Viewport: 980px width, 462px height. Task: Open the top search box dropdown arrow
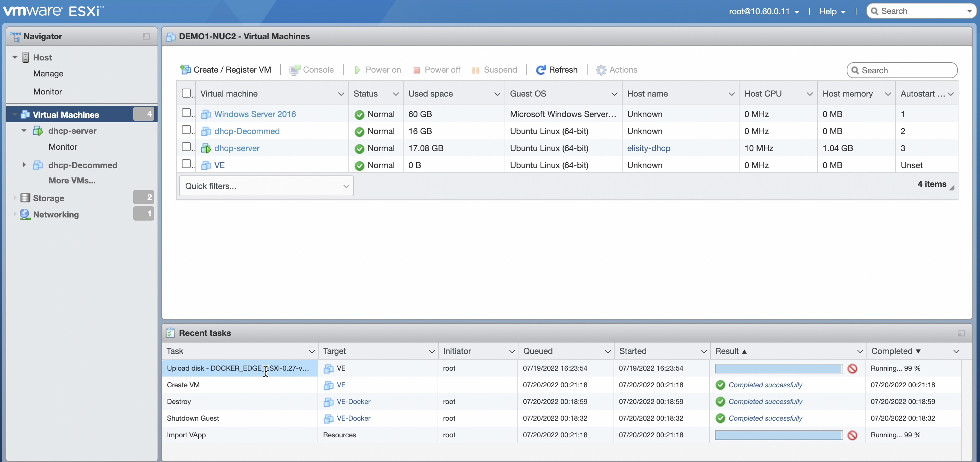[969, 11]
